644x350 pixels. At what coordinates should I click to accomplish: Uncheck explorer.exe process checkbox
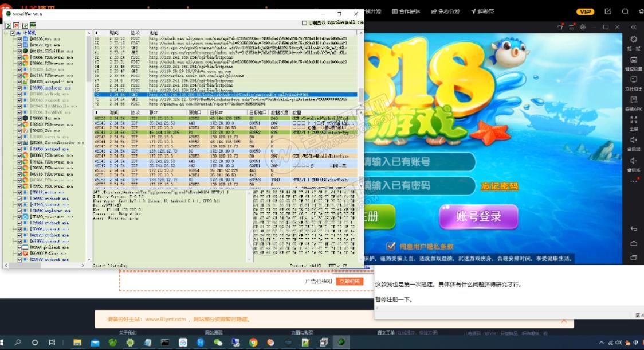pyautogui.click(x=19, y=88)
